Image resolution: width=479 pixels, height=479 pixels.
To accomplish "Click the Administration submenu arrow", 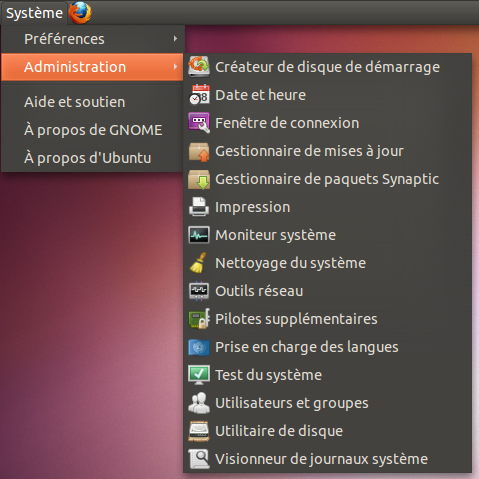I will click(x=175, y=67).
